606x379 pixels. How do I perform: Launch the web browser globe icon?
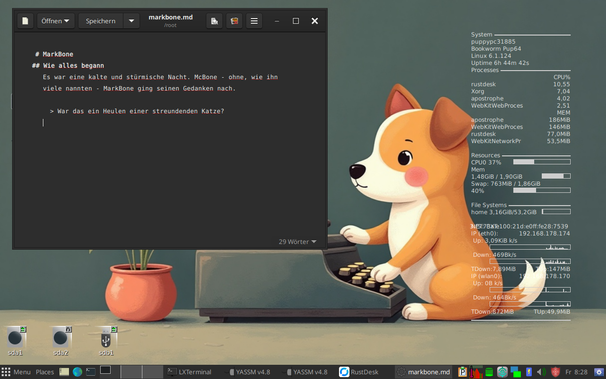[77, 372]
